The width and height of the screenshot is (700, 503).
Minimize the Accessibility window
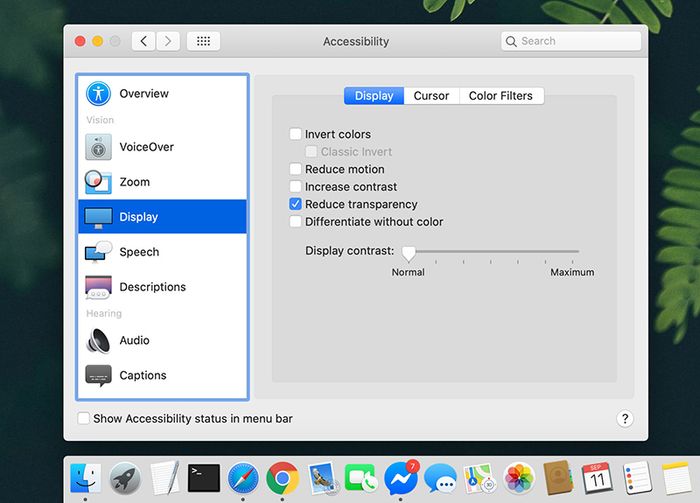[97, 41]
